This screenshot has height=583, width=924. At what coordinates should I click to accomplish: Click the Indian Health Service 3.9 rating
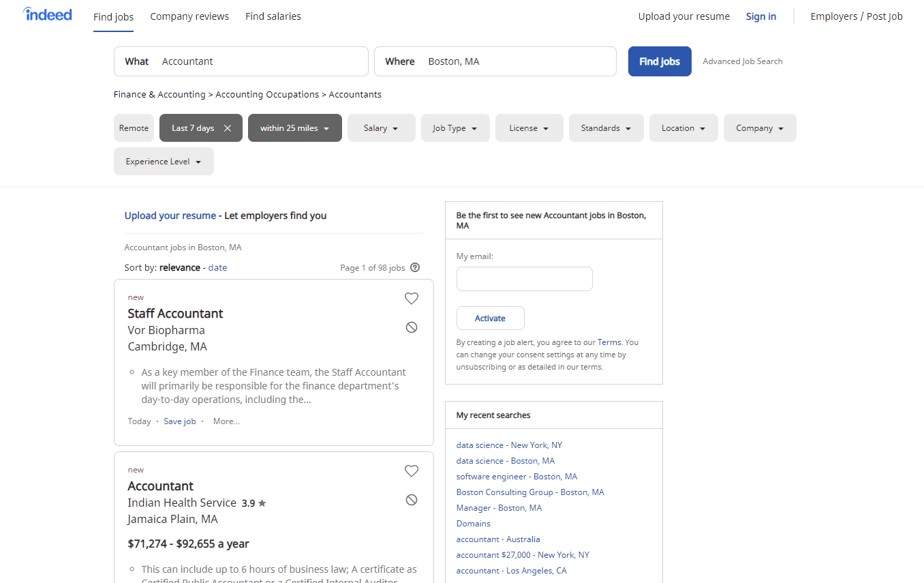tap(253, 503)
